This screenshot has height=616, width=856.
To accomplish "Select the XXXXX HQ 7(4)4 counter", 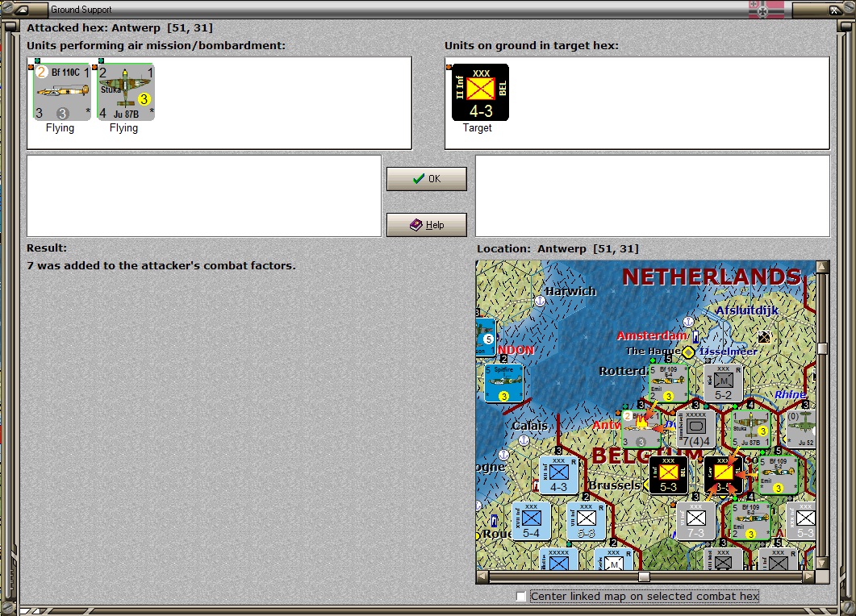I will point(696,430).
